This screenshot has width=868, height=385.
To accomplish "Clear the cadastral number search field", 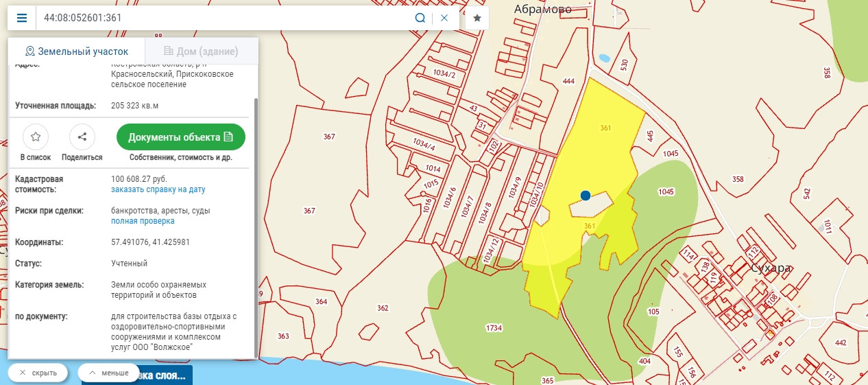I will point(444,18).
